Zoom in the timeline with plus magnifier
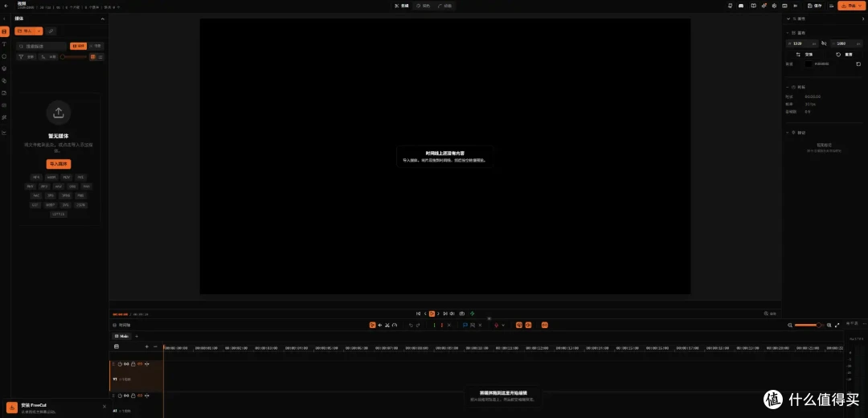The image size is (868, 418). coord(829,325)
